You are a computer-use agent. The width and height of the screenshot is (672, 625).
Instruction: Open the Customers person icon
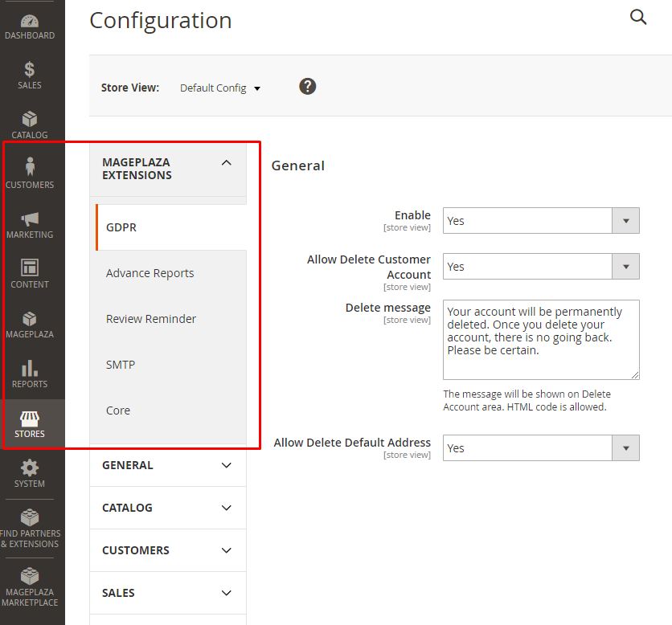(x=30, y=168)
